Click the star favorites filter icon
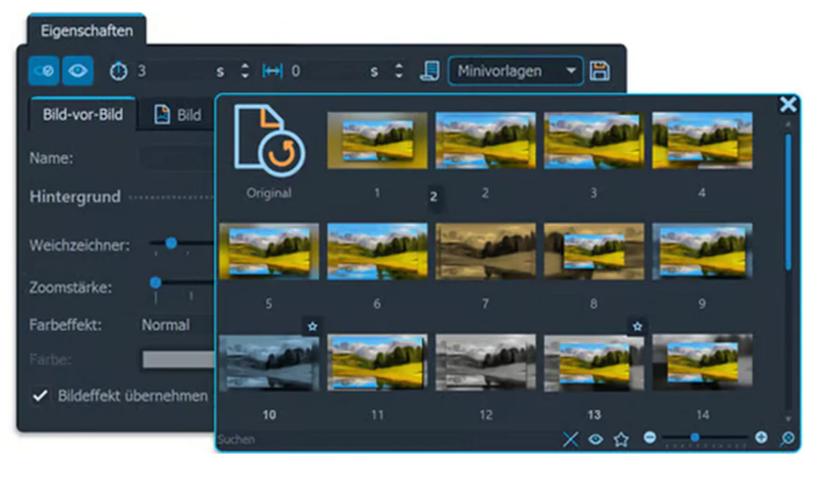This screenshot has height=504, width=824. pyautogui.click(x=621, y=439)
